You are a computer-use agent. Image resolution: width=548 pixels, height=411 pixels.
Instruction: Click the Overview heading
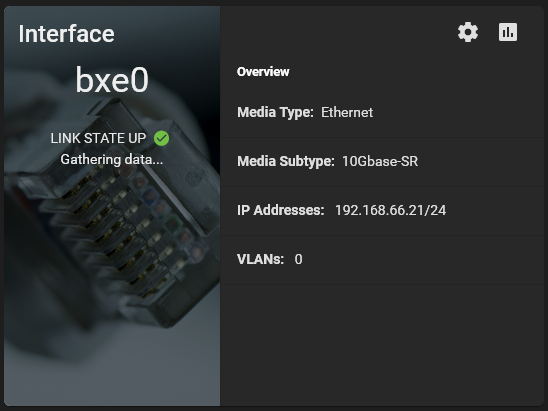click(263, 72)
